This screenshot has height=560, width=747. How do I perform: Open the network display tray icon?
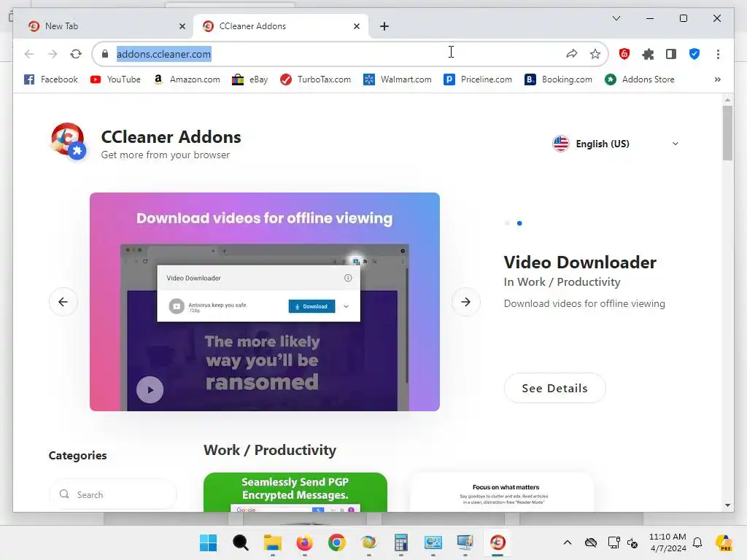coord(614,542)
